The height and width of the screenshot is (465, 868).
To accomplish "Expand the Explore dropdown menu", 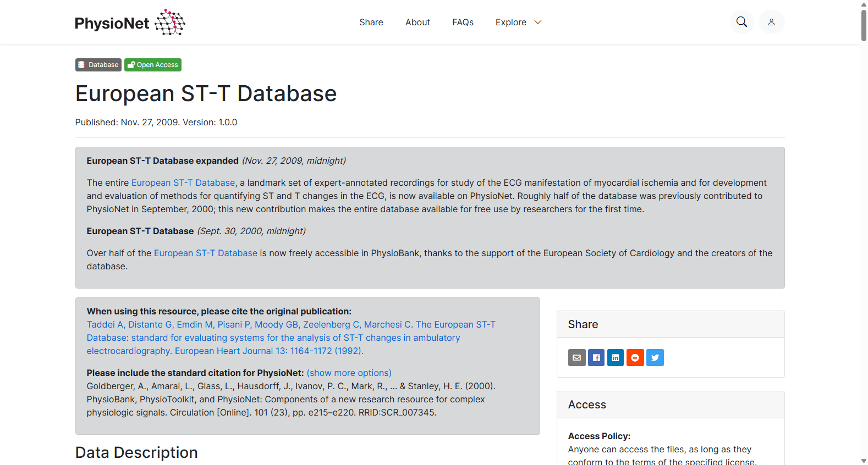I will pos(518,22).
